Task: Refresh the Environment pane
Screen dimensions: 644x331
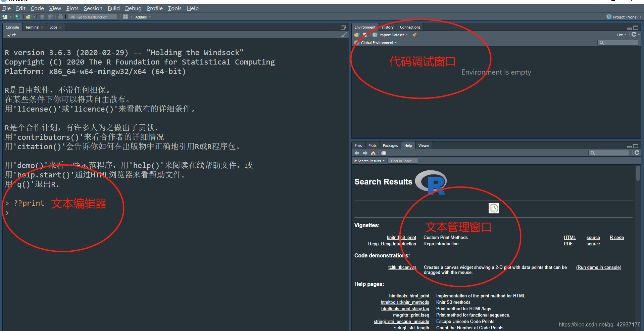Action: pos(634,35)
